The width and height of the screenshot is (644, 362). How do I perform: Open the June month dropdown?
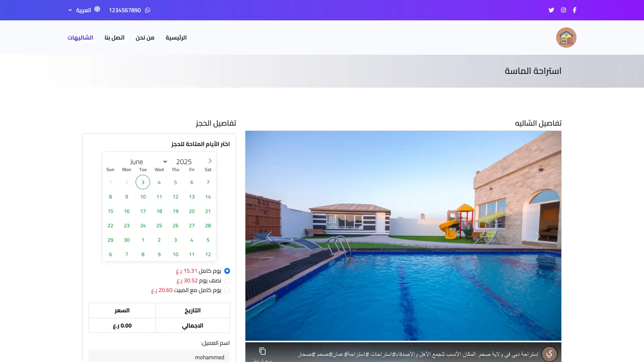(148, 162)
